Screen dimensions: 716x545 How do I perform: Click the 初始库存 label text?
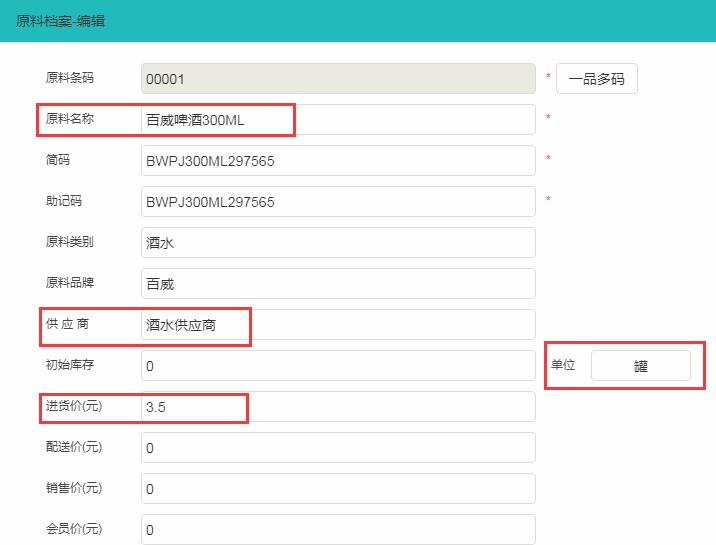point(70,365)
